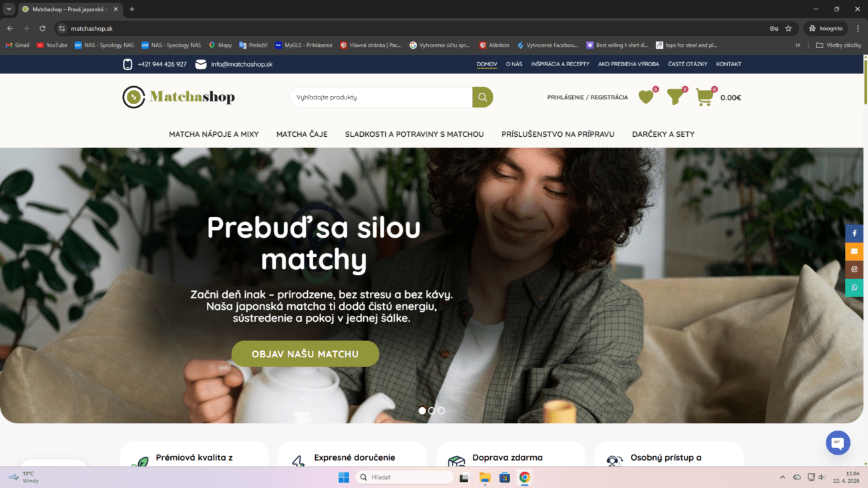Show hidden system tray icons
The height and width of the screenshot is (488, 868).
(783, 477)
